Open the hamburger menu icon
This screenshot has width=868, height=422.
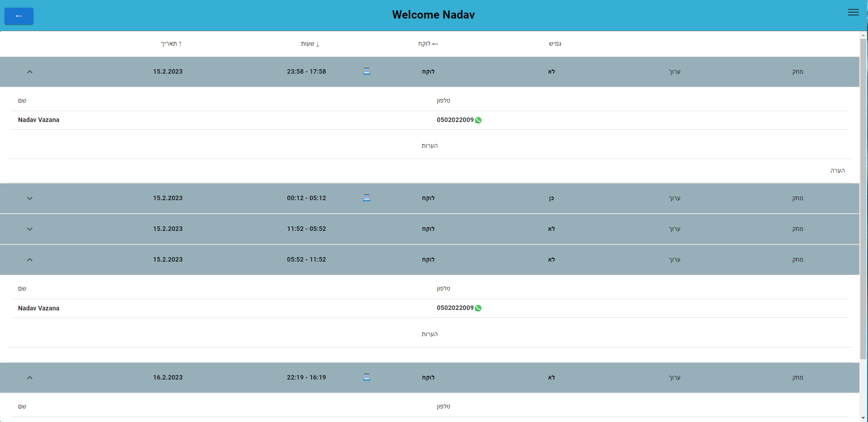coord(853,12)
